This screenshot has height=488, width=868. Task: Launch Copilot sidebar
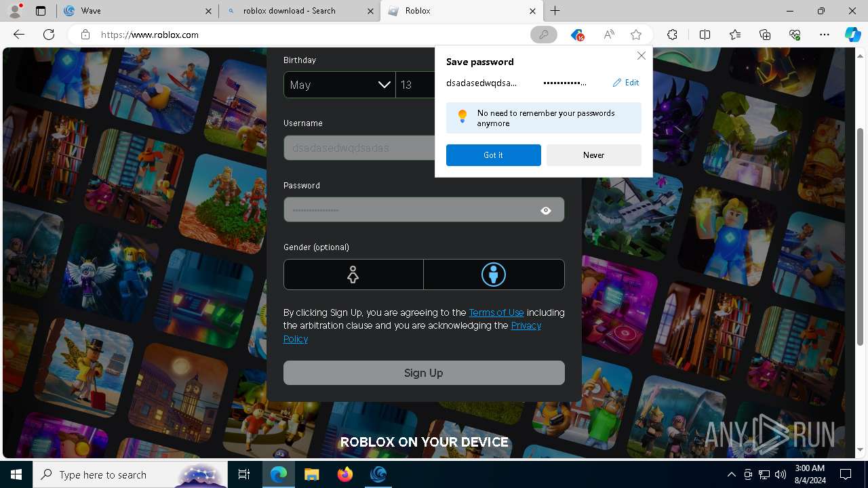852,35
